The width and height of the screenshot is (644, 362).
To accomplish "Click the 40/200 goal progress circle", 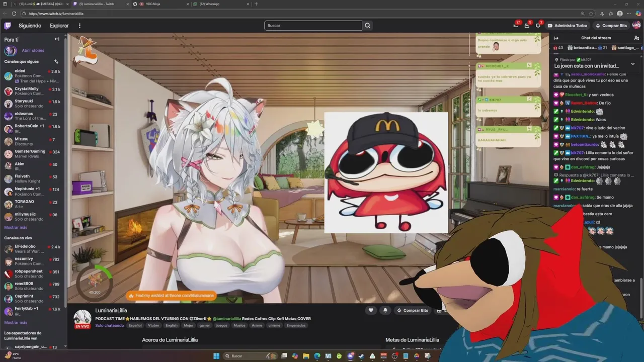I will tap(94, 283).
